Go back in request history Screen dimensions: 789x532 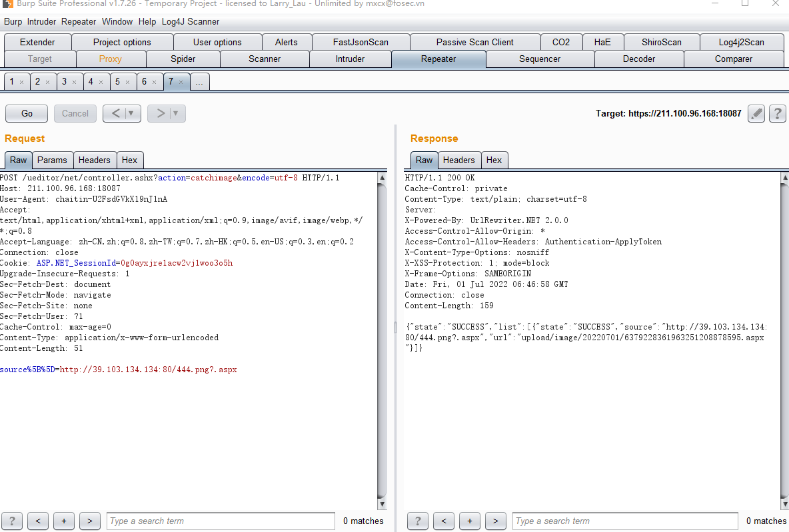tap(115, 114)
